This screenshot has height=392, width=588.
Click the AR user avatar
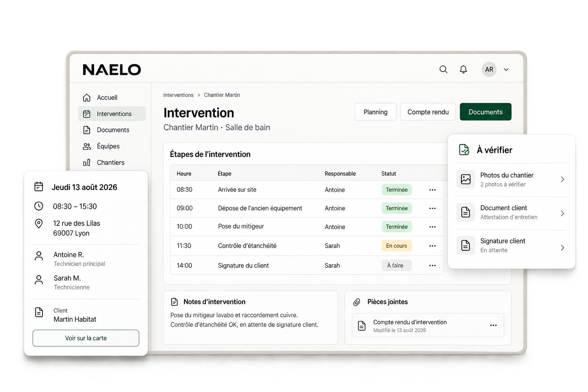click(489, 69)
